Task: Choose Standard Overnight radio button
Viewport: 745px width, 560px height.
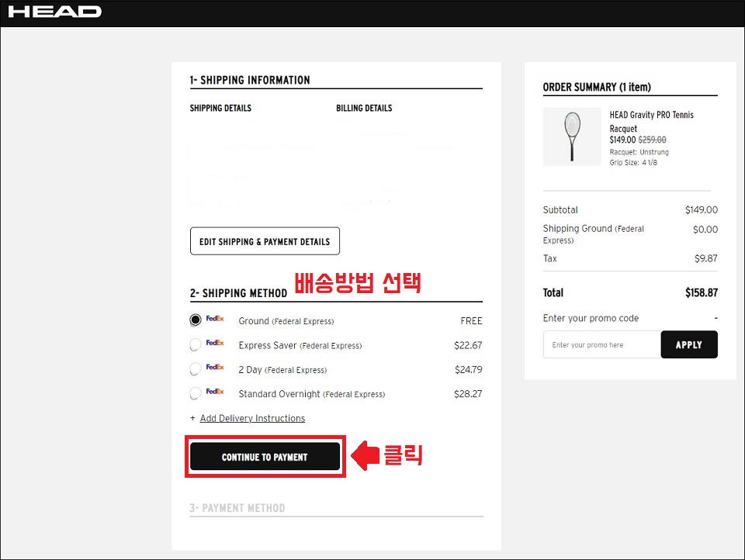Action: coord(196,393)
